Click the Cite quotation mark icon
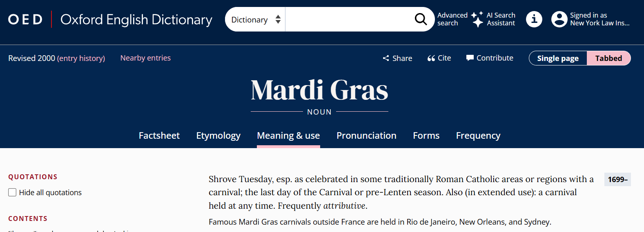The width and height of the screenshot is (644, 232). pyautogui.click(x=431, y=58)
